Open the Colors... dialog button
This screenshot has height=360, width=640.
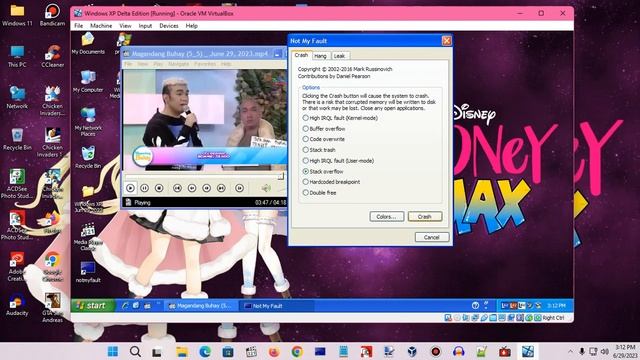[387, 216]
